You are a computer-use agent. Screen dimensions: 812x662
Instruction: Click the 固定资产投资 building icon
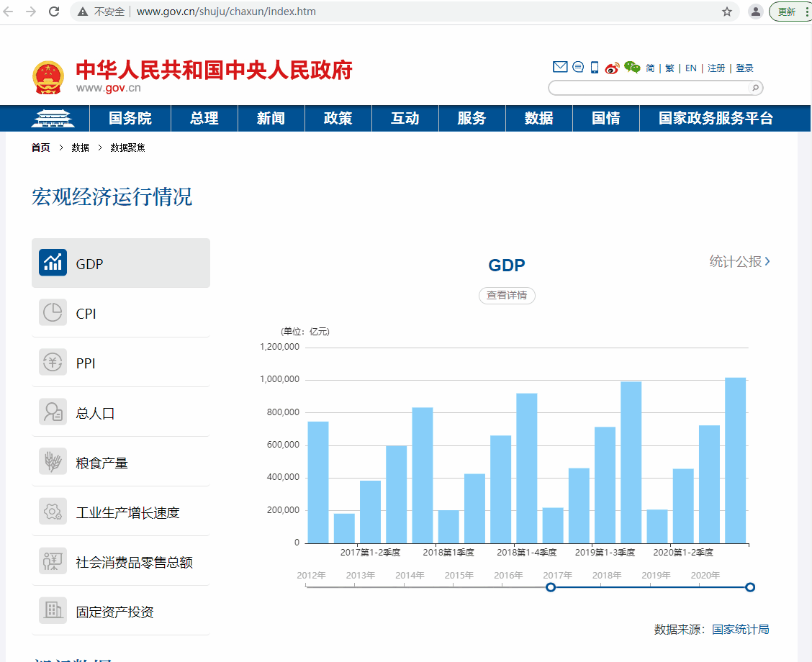[x=53, y=611]
